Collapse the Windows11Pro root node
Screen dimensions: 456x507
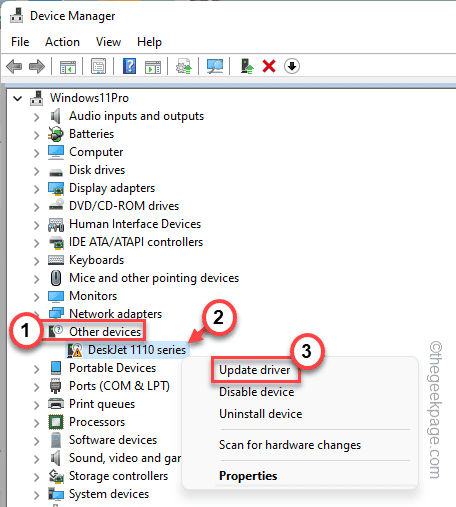coord(17,98)
